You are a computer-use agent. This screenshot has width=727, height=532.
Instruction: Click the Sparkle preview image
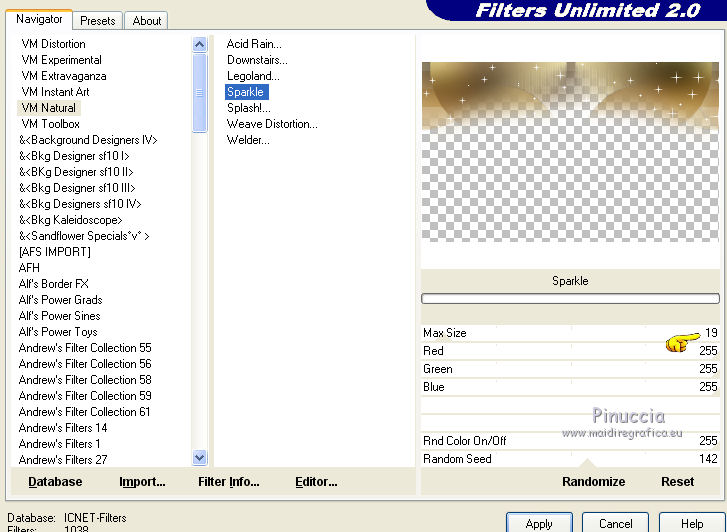[x=570, y=152]
